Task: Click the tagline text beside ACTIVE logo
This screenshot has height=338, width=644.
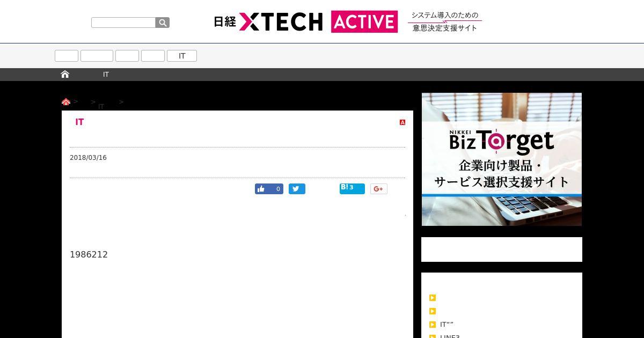Action: tap(445, 21)
